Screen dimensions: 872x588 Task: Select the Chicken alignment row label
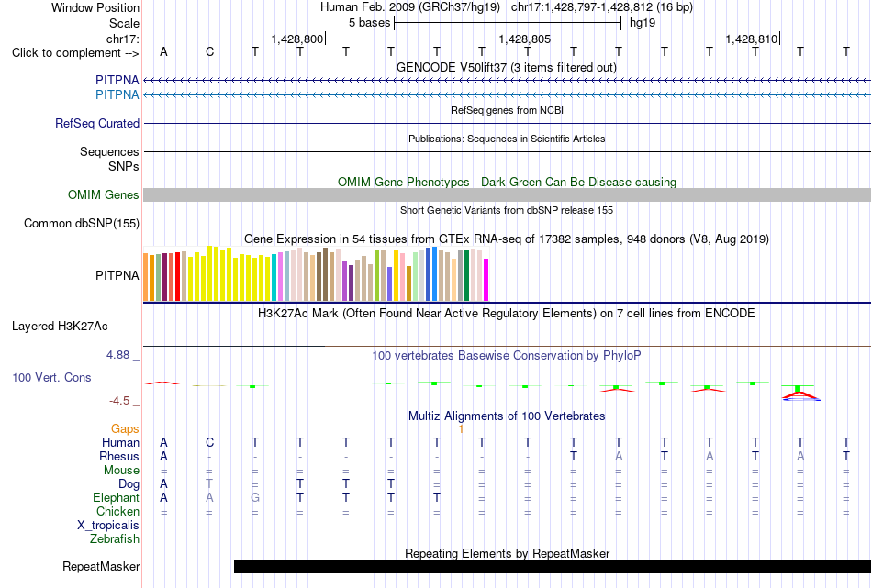117,511
